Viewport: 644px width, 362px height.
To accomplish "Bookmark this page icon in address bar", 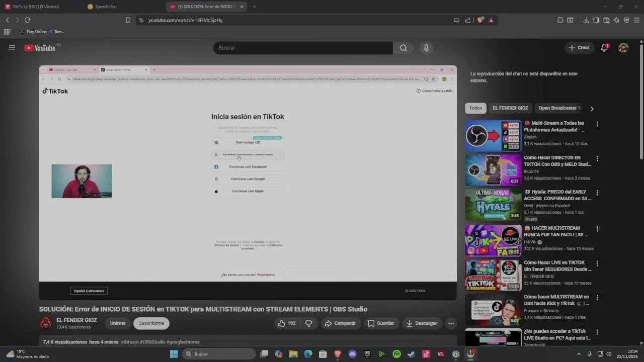I will 128,20.
